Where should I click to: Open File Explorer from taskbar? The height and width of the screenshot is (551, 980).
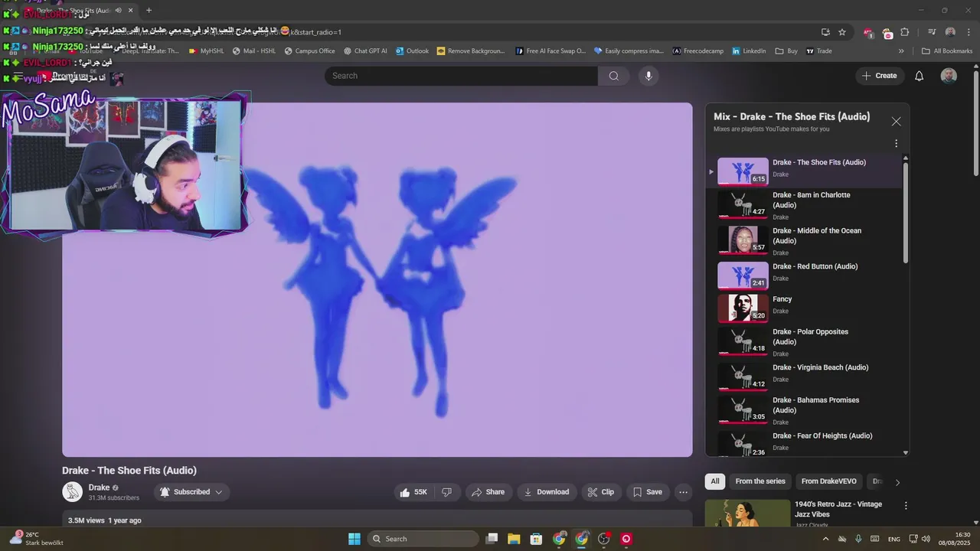point(514,539)
